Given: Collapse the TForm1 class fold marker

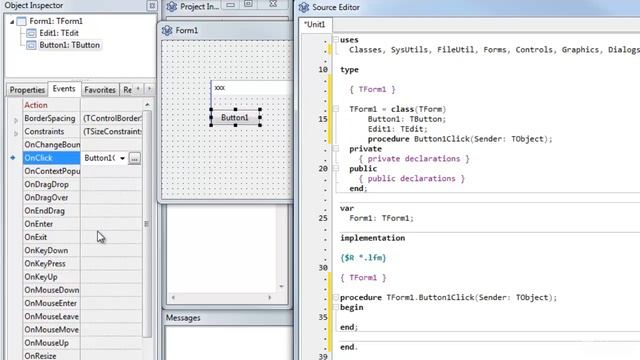Looking at the screenshot, I should tap(336, 109).
